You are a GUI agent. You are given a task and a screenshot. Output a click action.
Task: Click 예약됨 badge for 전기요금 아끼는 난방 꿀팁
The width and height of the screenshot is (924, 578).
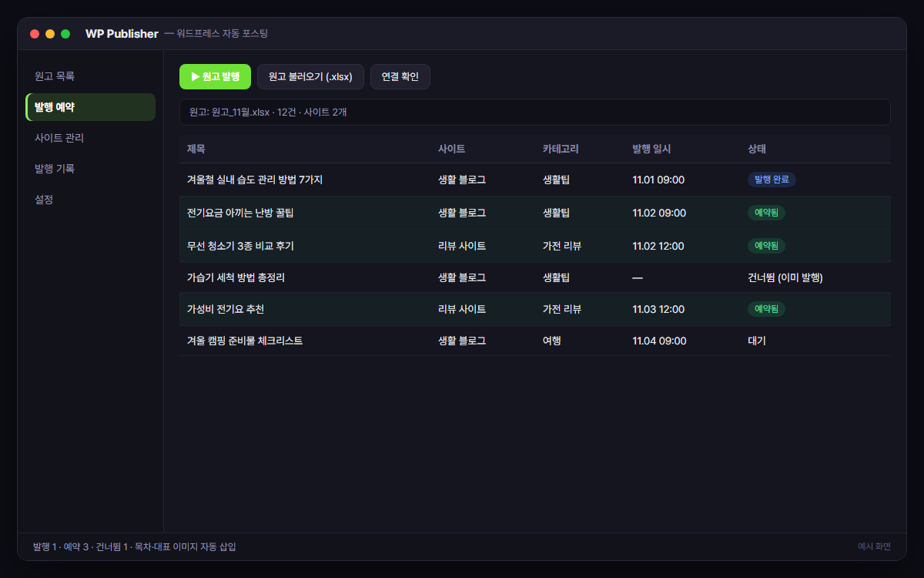pos(766,213)
